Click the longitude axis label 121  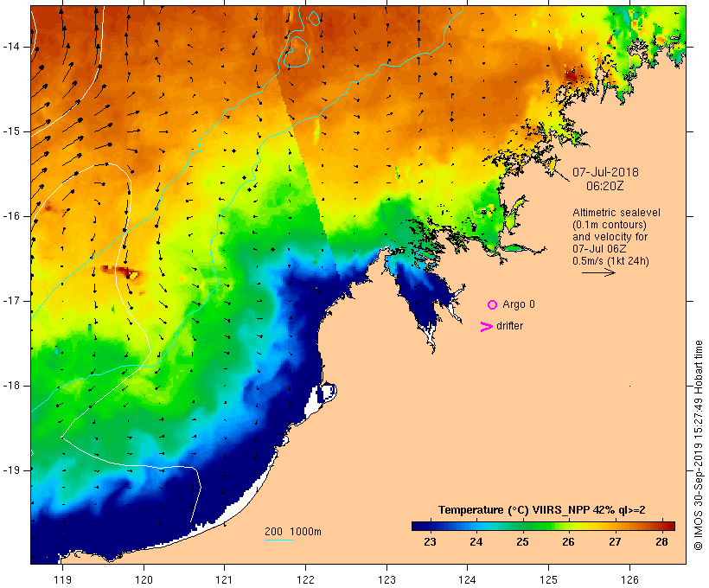click(x=224, y=579)
